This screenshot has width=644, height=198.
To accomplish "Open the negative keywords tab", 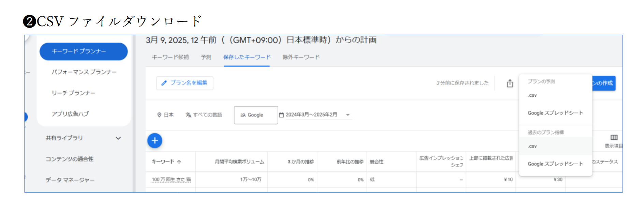I will [301, 57].
